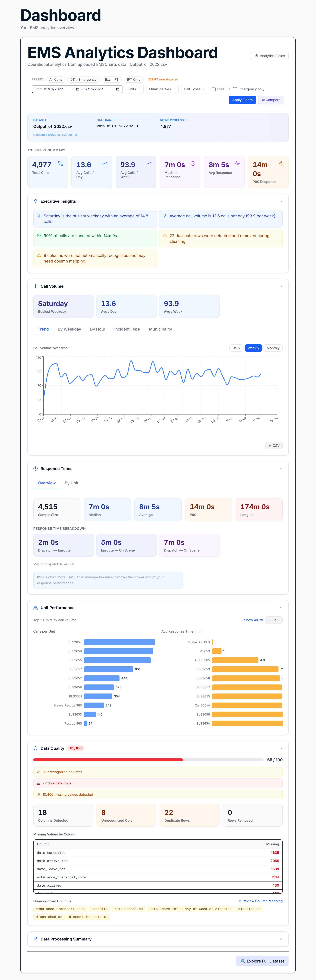Switch chart granularity to Monthly
The height and width of the screenshot is (980, 316).
tap(273, 348)
